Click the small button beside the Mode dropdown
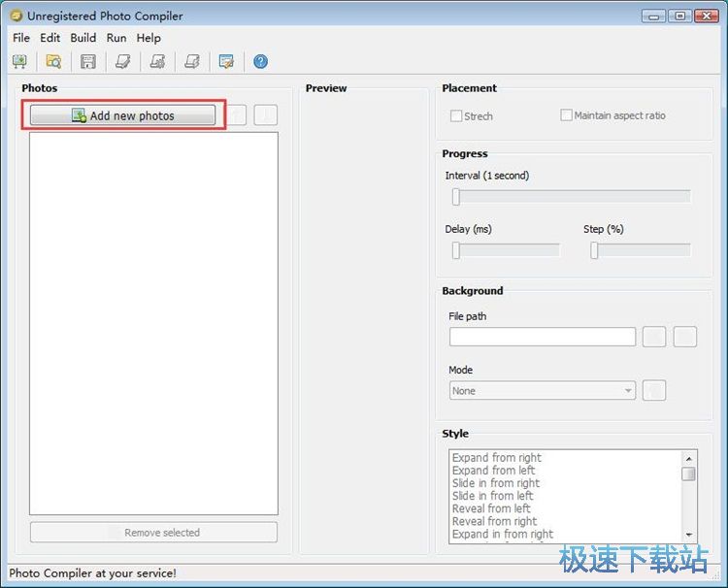Image resolution: width=728 pixels, height=588 pixels. 654,390
